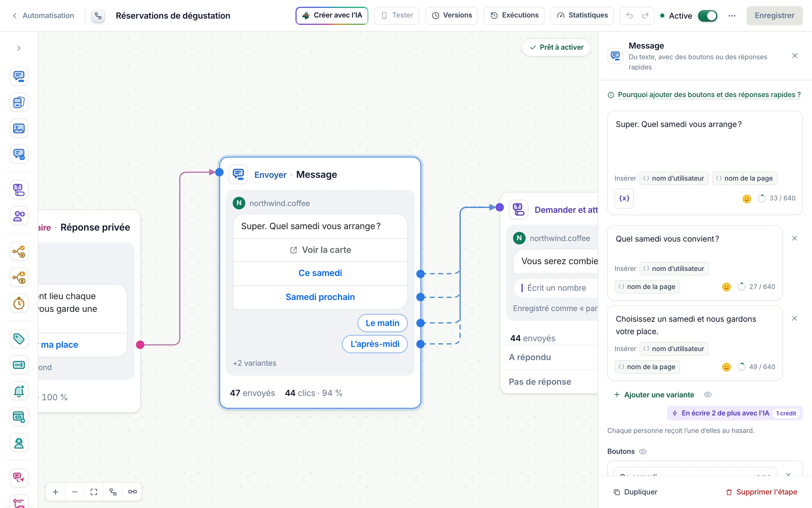
Task: Click the Créer avec l'IA button
Action: pyautogui.click(x=332, y=16)
